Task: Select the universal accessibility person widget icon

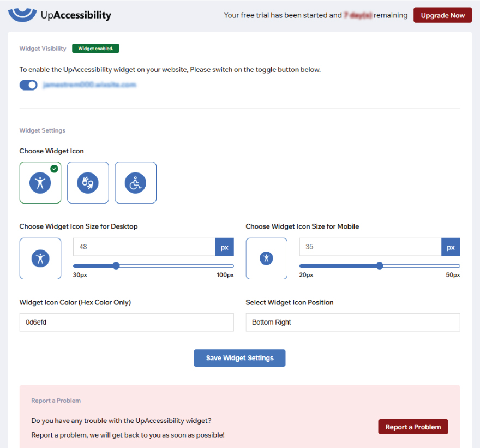Action: (40, 182)
